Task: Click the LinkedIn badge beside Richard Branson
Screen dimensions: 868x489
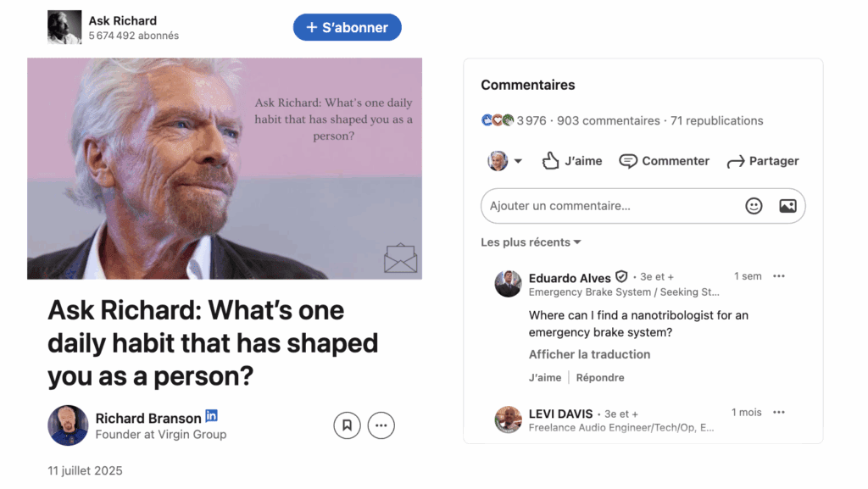Action: 212,416
